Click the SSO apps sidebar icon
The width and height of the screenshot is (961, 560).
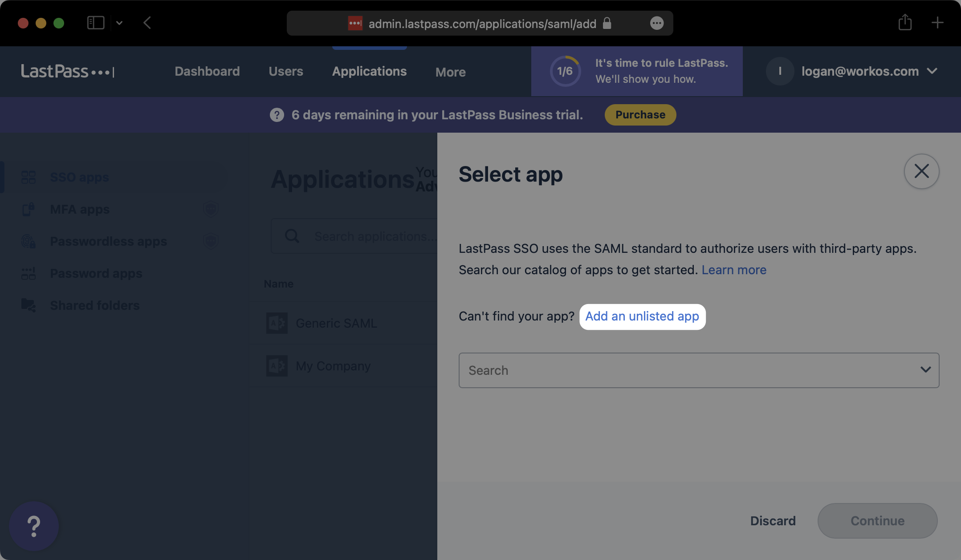tap(29, 177)
